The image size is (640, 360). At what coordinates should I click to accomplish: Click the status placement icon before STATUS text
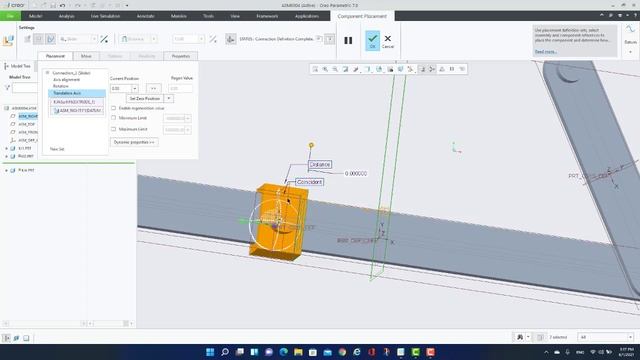click(231, 39)
